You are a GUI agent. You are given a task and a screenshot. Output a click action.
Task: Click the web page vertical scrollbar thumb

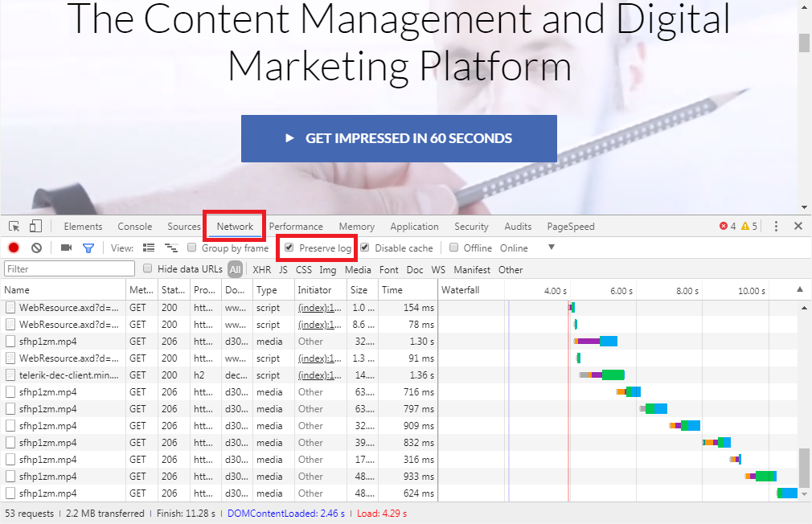pos(804,43)
